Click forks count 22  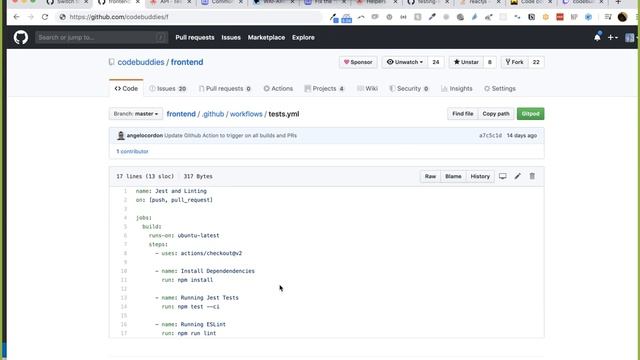click(x=536, y=62)
